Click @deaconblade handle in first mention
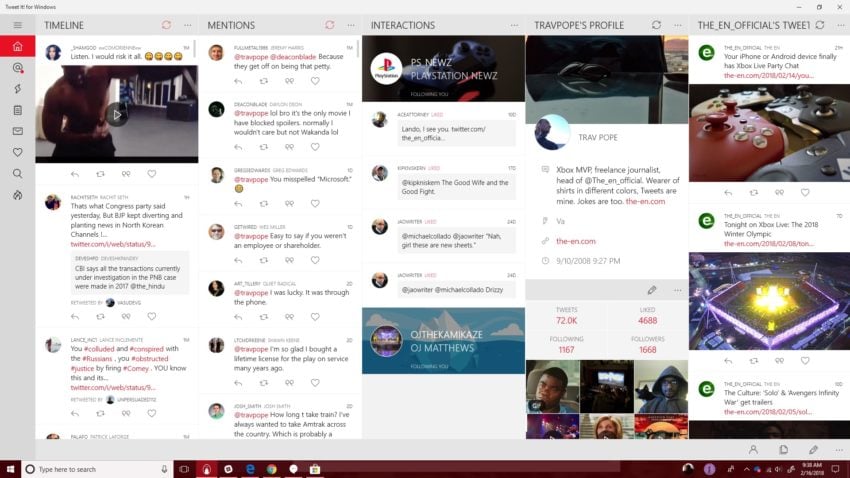The height and width of the screenshot is (478, 850). coord(293,56)
